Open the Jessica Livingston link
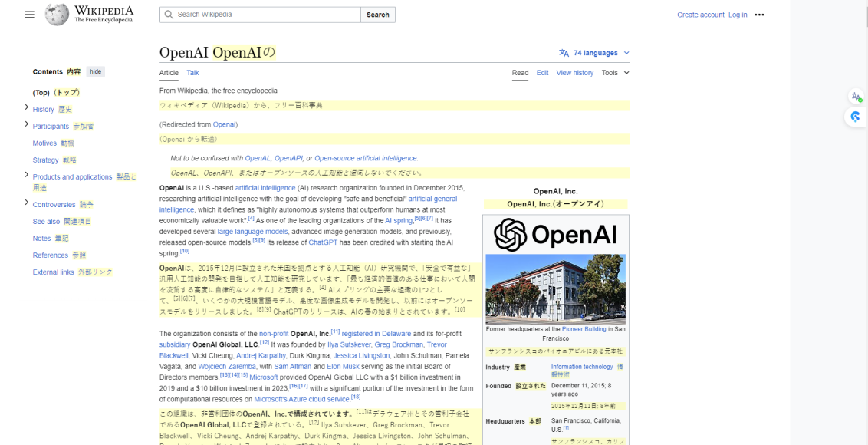868x445 pixels. [361, 355]
